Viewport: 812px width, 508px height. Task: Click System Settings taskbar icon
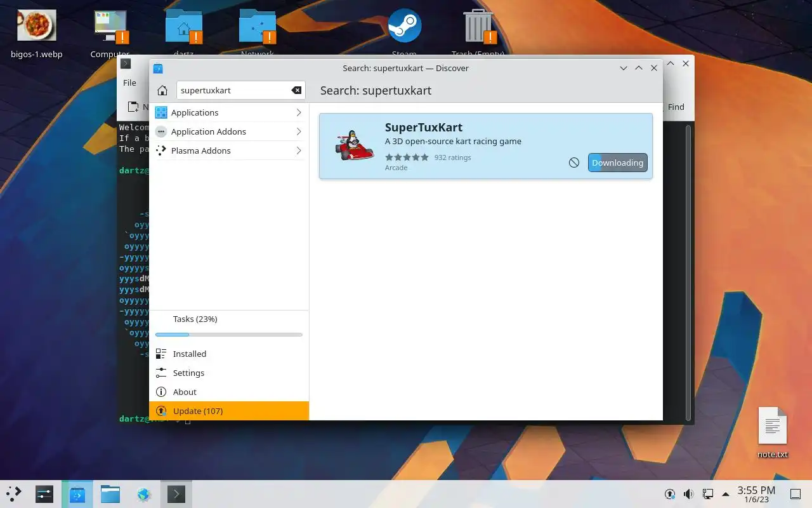coord(44,493)
